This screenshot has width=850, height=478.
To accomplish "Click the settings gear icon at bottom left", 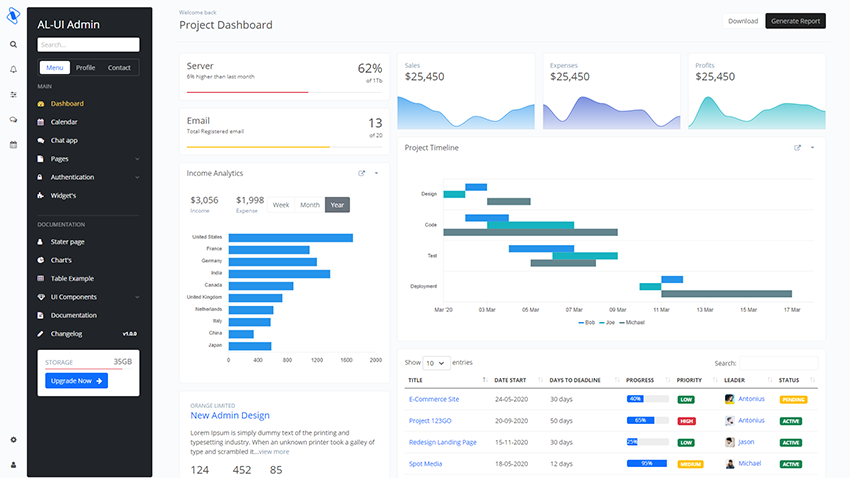I will coord(13,439).
